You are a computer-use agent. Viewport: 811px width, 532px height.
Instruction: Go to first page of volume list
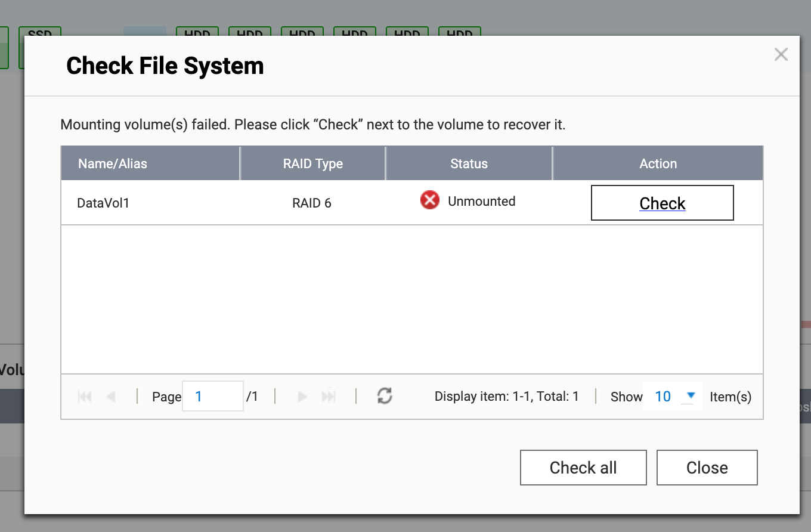(85, 397)
